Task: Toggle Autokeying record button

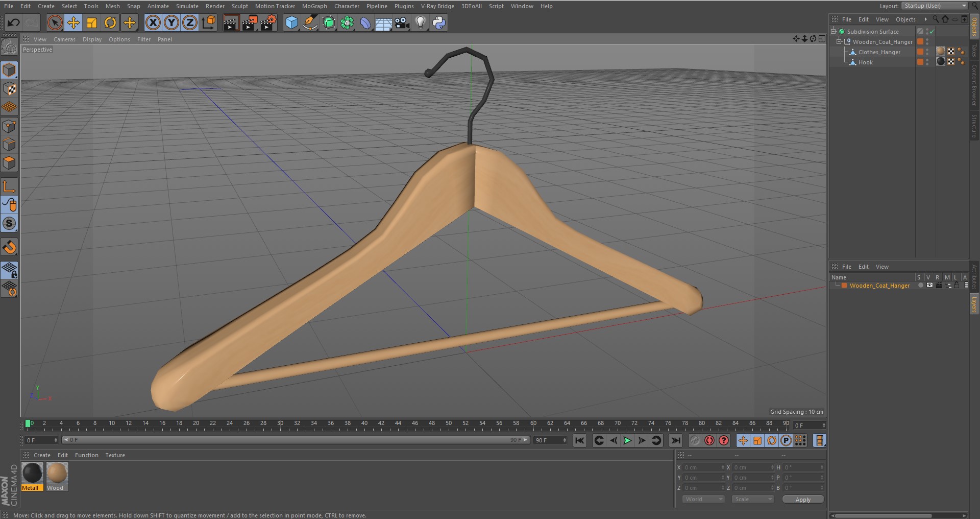Action: point(709,440)
